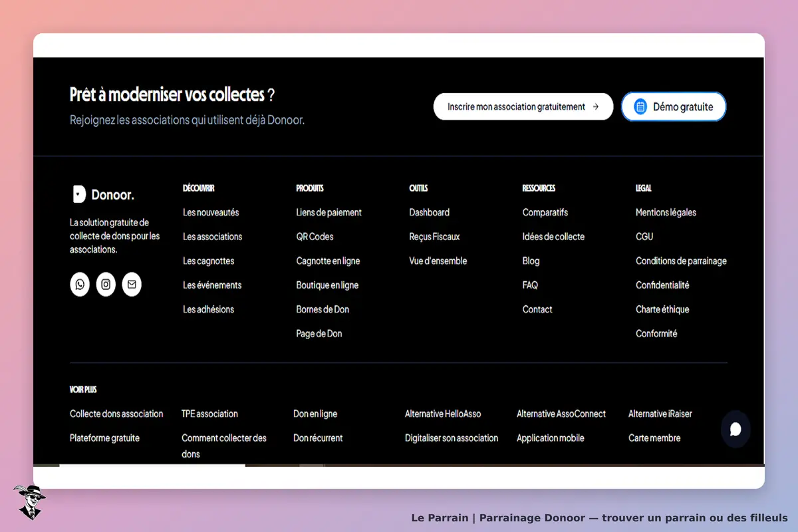
Task: Click the 'OUTILS' column heading
Action: click(418, 188)
